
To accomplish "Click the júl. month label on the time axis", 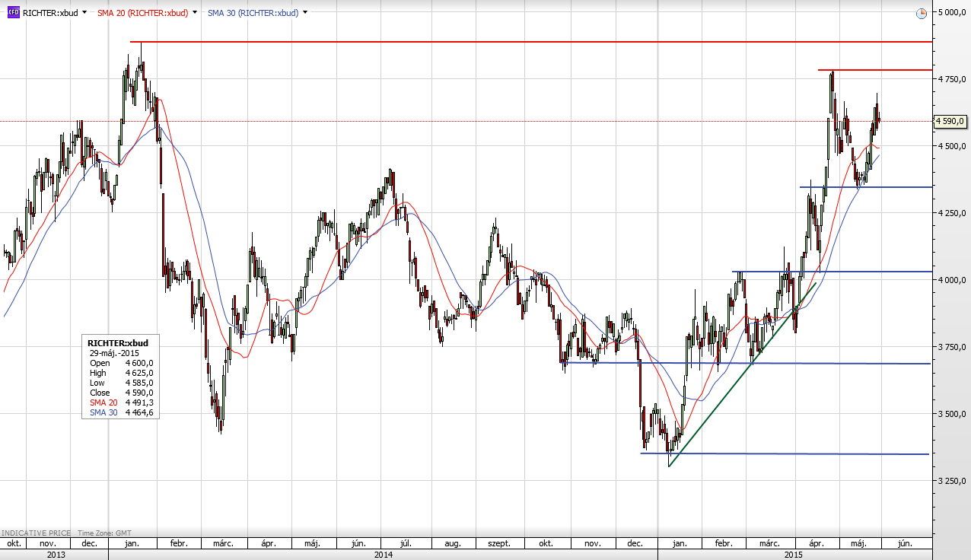I will pyautogui.click(x=406, y=544).
